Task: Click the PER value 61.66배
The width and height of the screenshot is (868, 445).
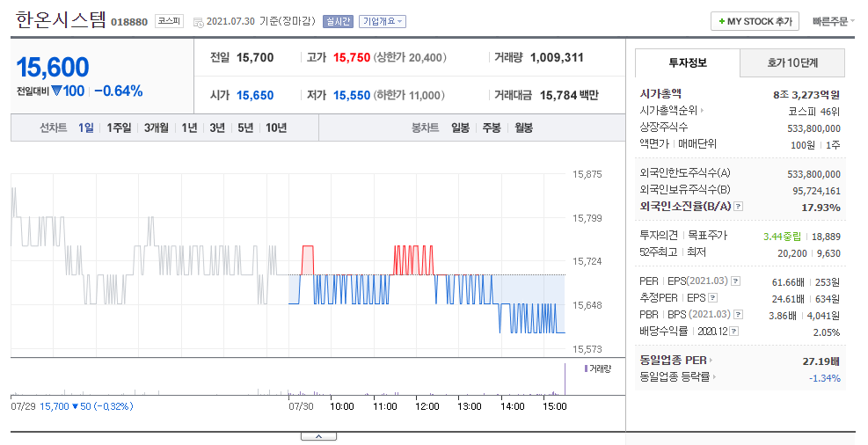Action: tap(788, 282)
